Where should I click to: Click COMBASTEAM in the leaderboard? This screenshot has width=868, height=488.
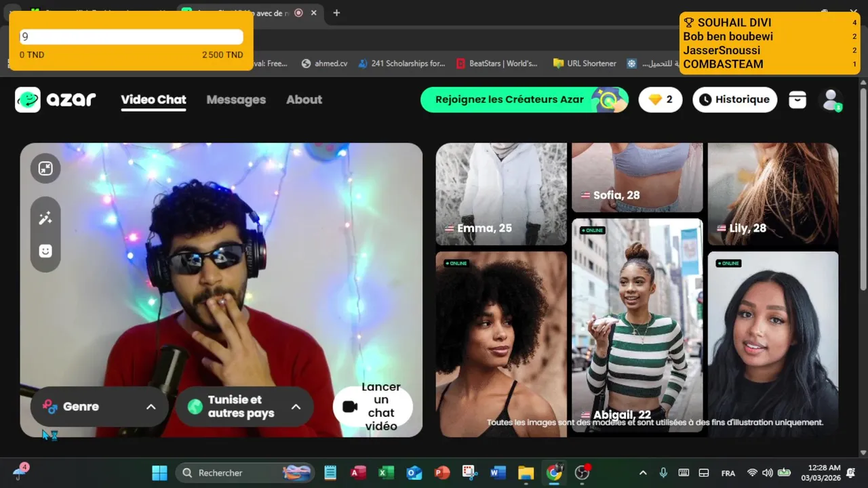click(x=723, y=64)
